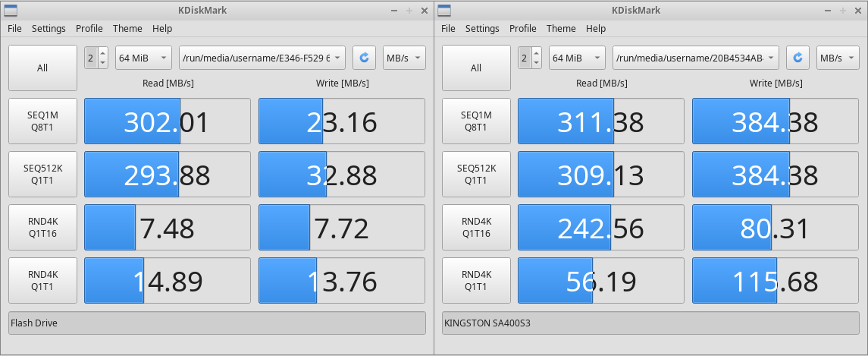Viewport: 868px width, 356px height.
Task: Click right window's KDiskMark title bar app icon
Action: pyautogui.click(x=444, y=10)
